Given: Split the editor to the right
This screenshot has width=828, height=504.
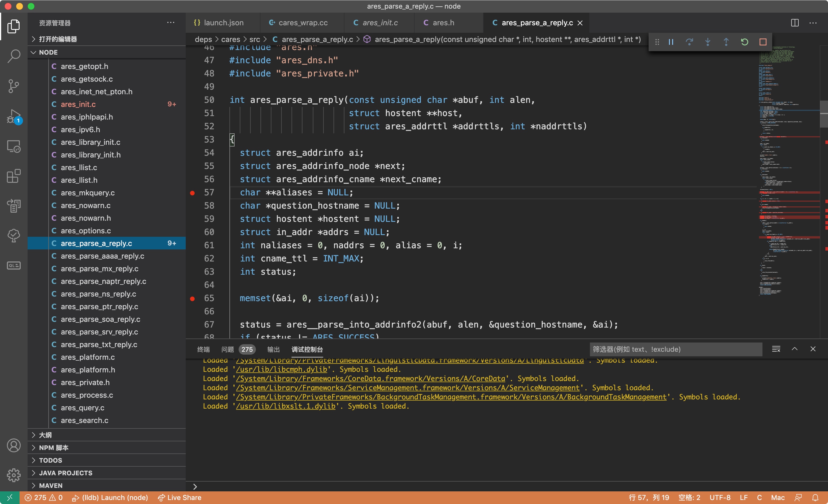Looking at the screenshot, I should click(x=795, y=23).
